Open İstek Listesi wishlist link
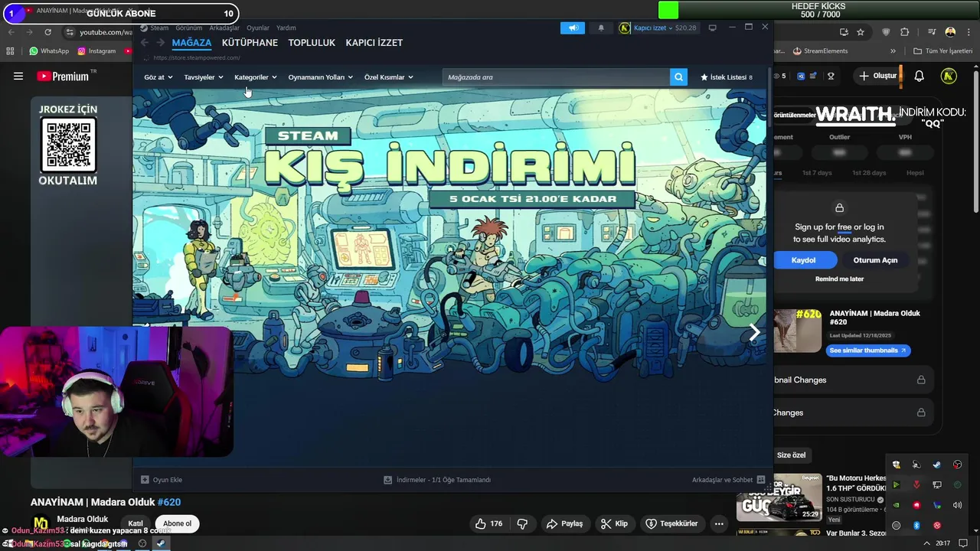The width and height of the screenshot is (980, 551). pyautogui.click(x=727, y=77)
